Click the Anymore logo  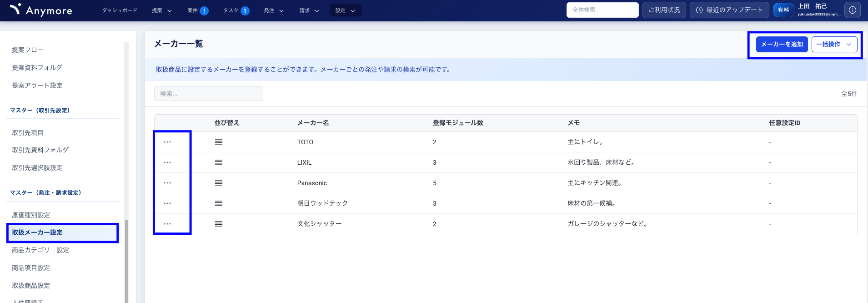point(41,10)
